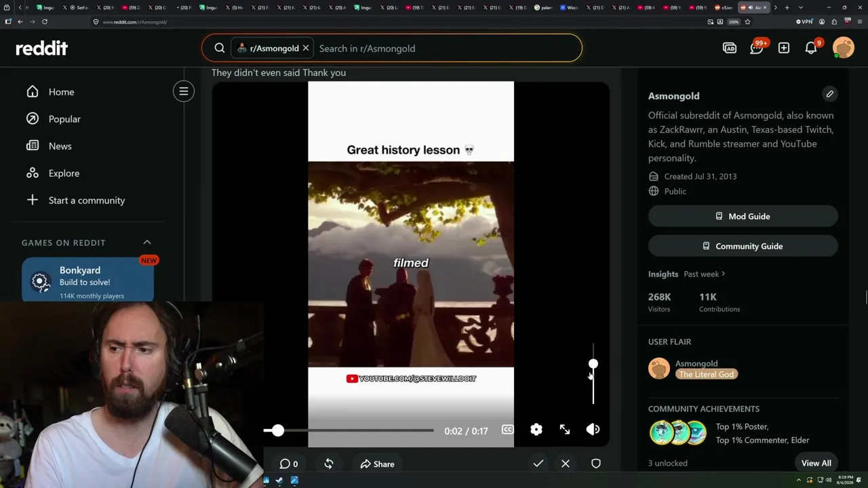
Task: Focus the Search in r/Asmongold field
Action: [448, 48]
